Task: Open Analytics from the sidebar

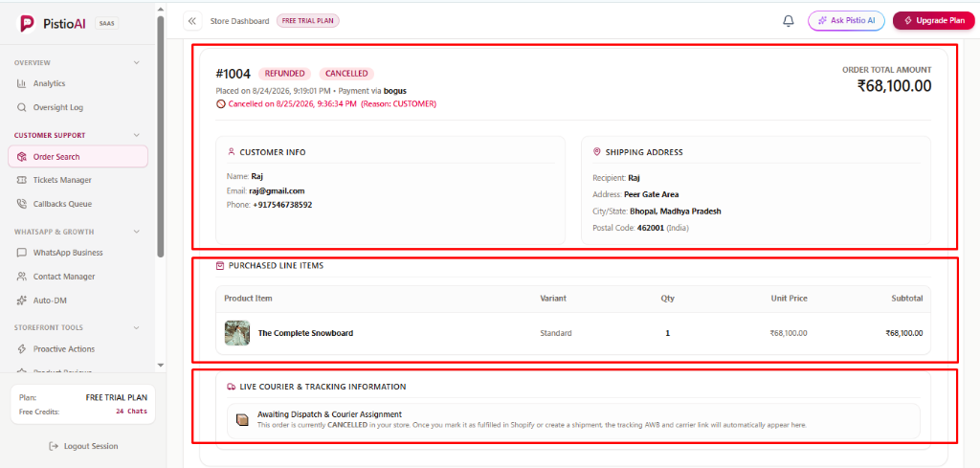Action: [x=78, y=83]
